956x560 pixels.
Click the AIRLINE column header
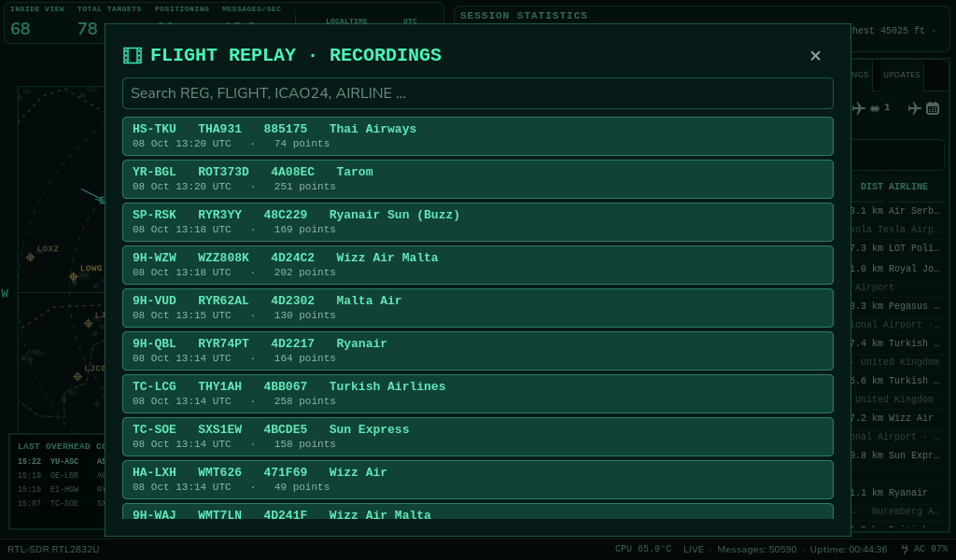point(907,187)
